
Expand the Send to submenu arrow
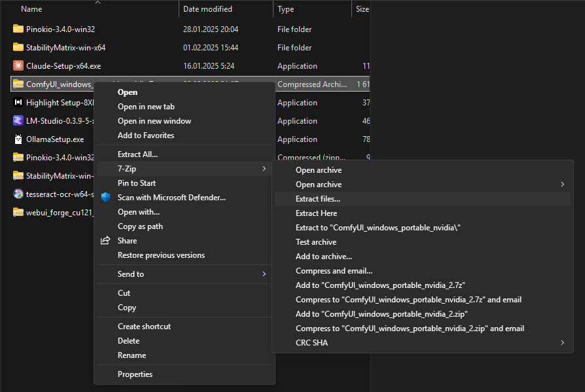point(264,274)
